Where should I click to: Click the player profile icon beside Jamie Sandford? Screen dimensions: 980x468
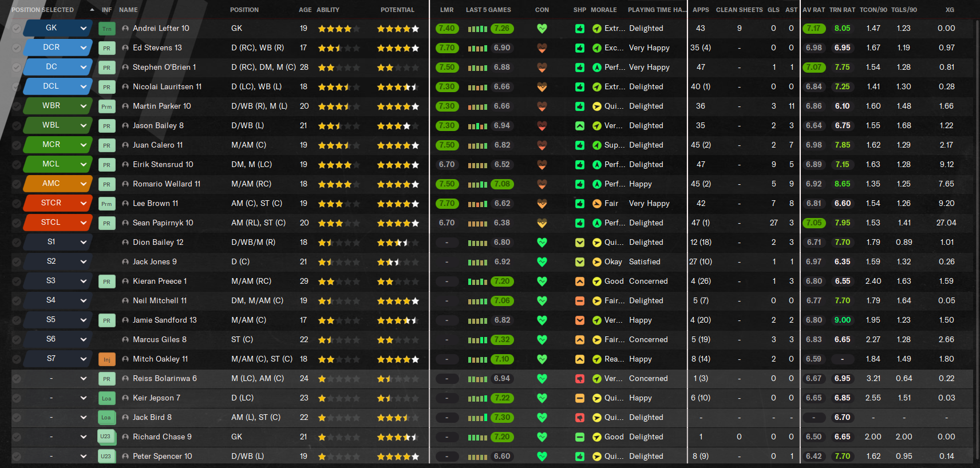(125, 320)
